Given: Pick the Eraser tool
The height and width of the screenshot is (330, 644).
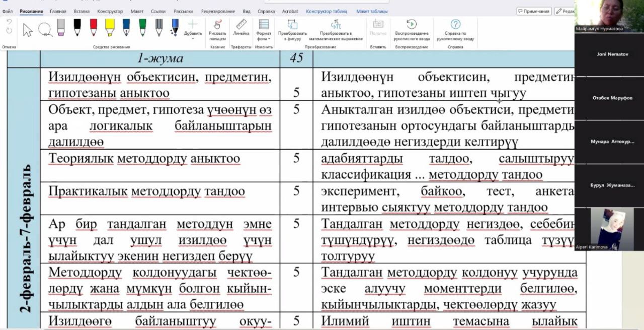Looking at the screenshot, I should [61, 28].
